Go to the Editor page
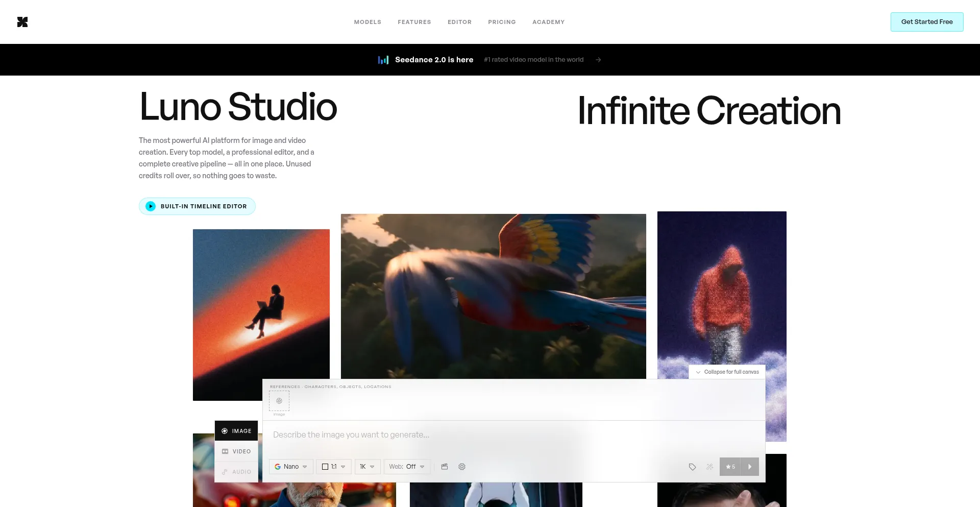The width and height of the screenshot is (980, 507). [459, 22]
